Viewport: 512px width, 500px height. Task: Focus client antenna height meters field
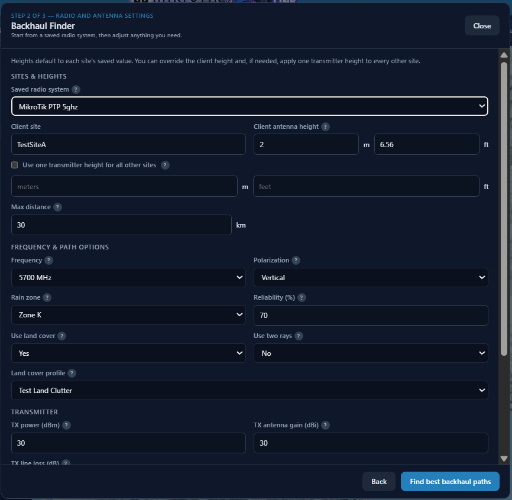[x=306, y=144]
